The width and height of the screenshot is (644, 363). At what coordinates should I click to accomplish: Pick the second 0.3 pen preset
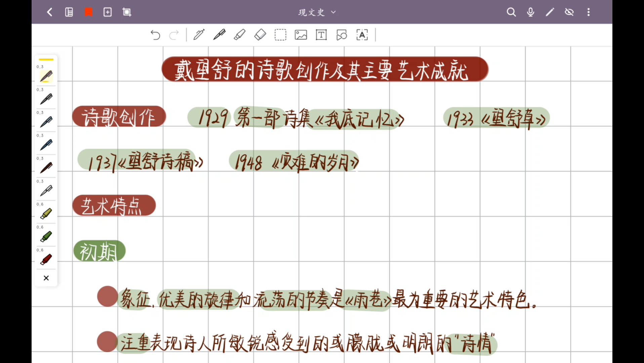46,99
